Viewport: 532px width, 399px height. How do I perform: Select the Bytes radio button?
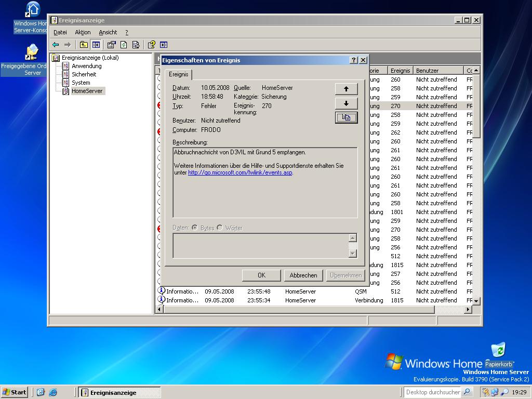click(x=195, y=228)
